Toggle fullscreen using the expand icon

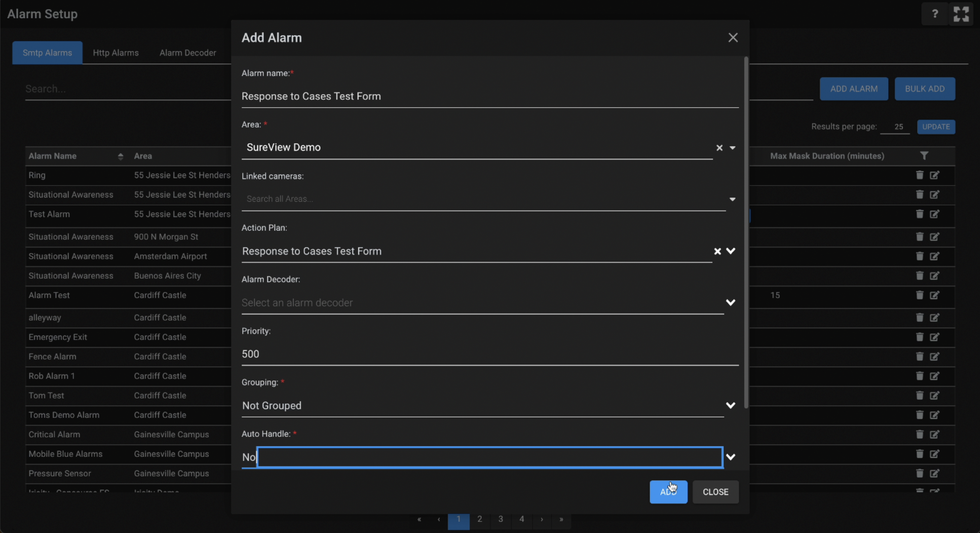[961, 14]
